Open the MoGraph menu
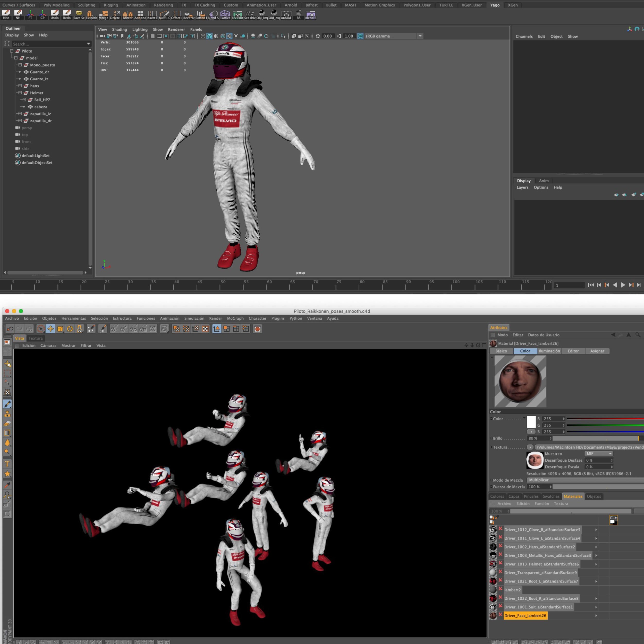The width and height of the screenshot is (644, 644). 235,318
